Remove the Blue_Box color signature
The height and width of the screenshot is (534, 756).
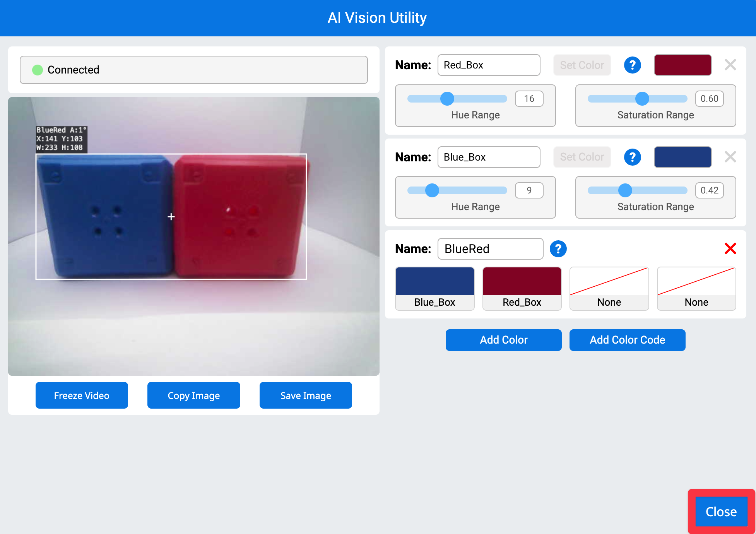(x=730, y=157)
